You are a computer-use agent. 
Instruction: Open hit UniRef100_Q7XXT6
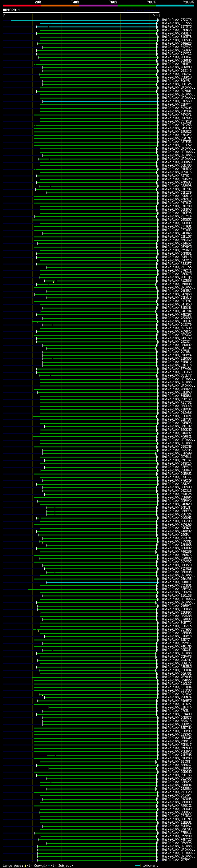coord(177,20)
